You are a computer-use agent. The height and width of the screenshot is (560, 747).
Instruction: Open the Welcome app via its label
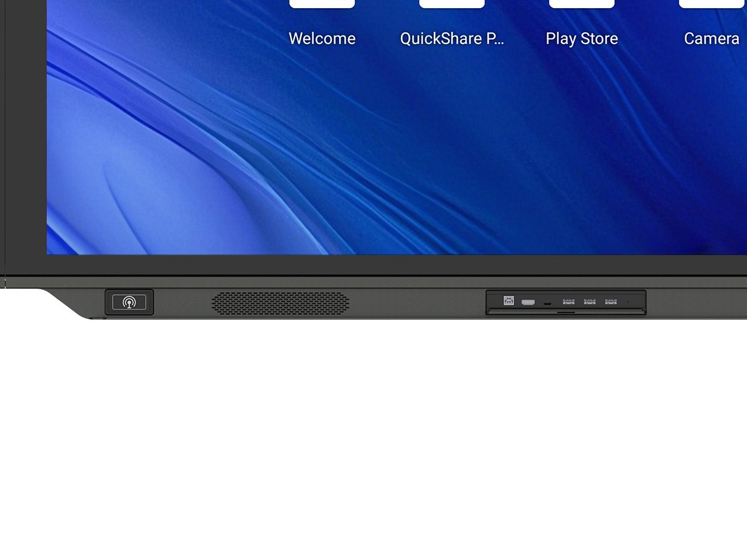322,39
